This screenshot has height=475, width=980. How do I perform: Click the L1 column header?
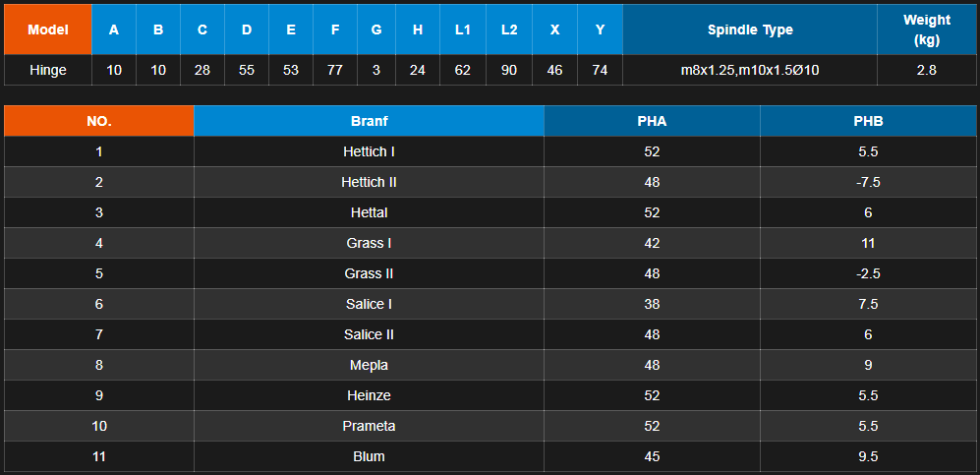pos(463,30)
